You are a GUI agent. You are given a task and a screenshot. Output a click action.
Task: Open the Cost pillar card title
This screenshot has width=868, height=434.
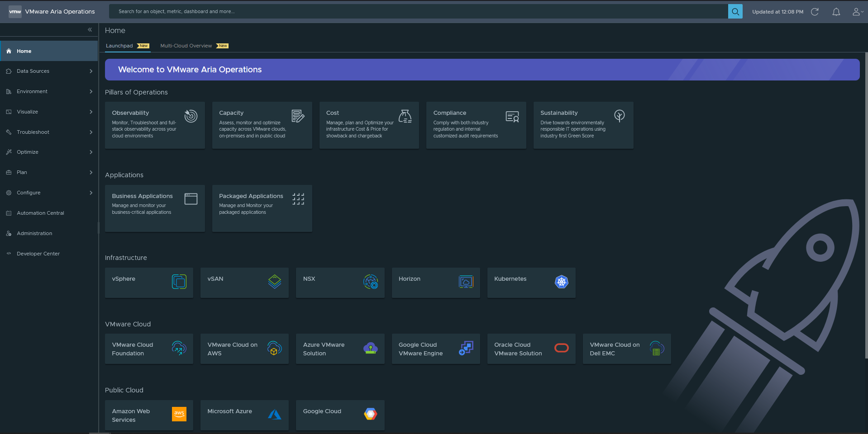click(x=333, y=113)
